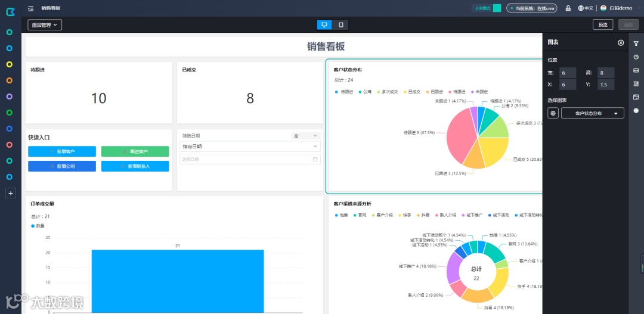644x314 pixels.
Task: Open the filter funnel tool
Action: point(636,43)
